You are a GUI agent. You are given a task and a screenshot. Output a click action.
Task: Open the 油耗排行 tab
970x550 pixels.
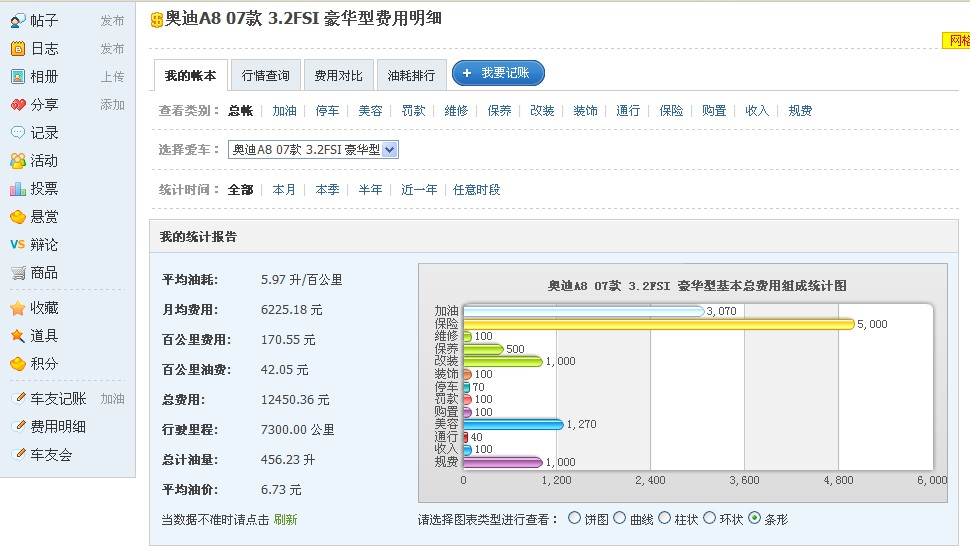(411, 75)
